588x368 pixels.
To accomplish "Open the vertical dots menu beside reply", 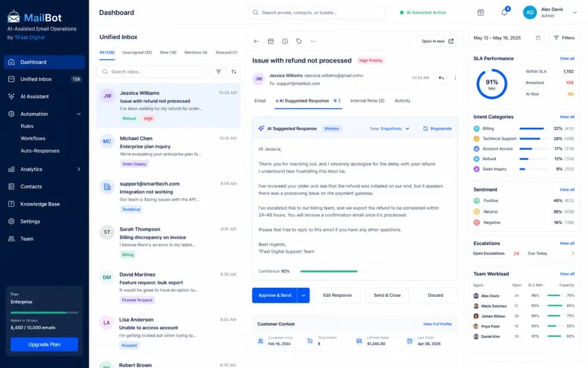I will tap(455, 78).
